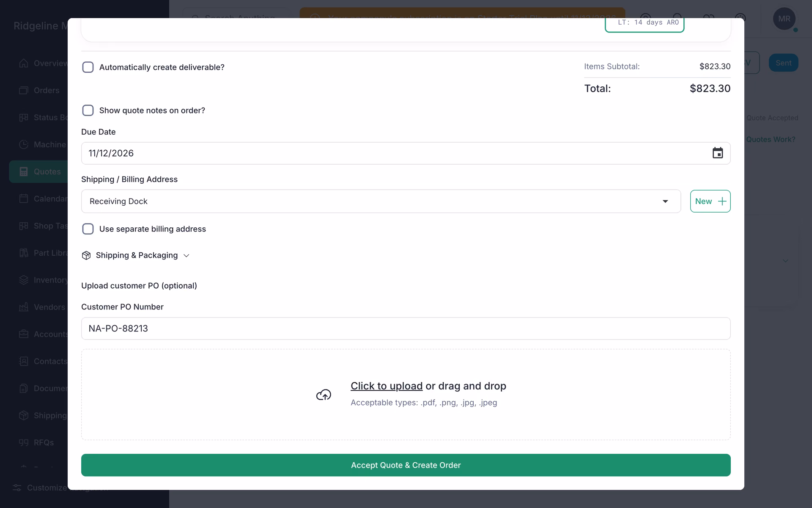Open the MR user avatar menu
This screenshot has height=508, width=812.
784,19
